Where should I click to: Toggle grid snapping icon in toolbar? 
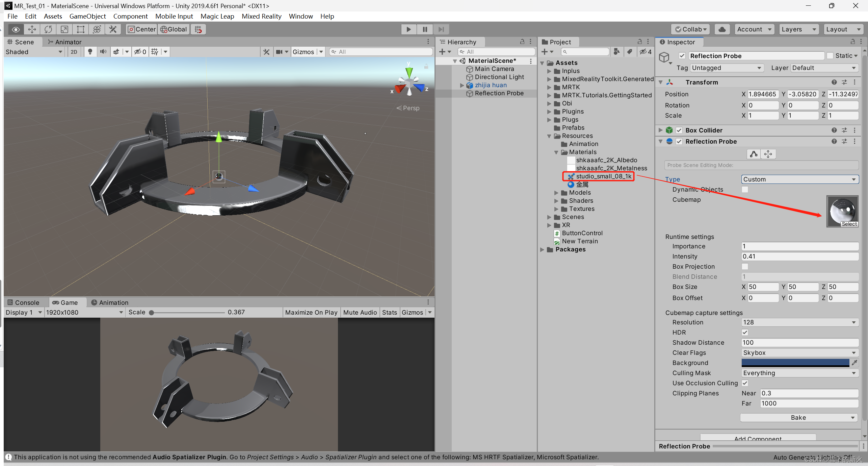[x=198, y=29]
